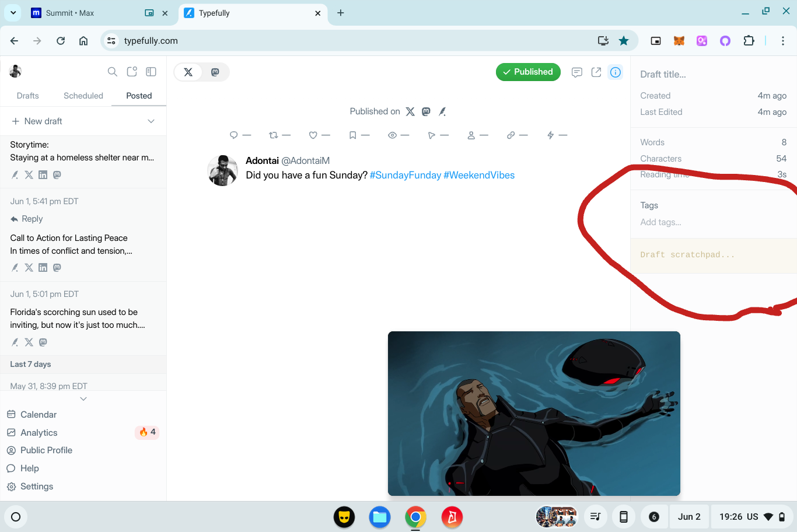Switch to Scheduled tab
Viewport: 797px width, 532px height.
tap(83, 96)
